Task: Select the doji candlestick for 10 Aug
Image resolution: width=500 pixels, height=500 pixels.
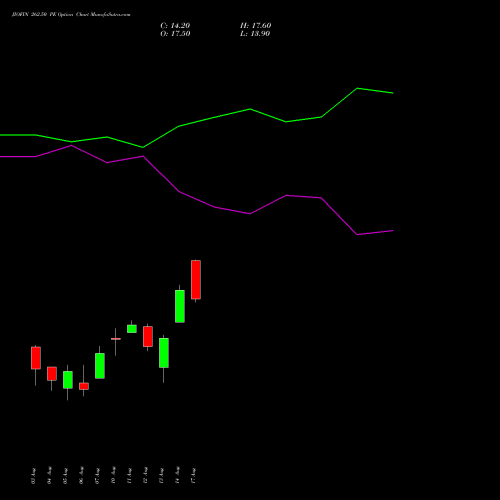Action: (116, 339)
